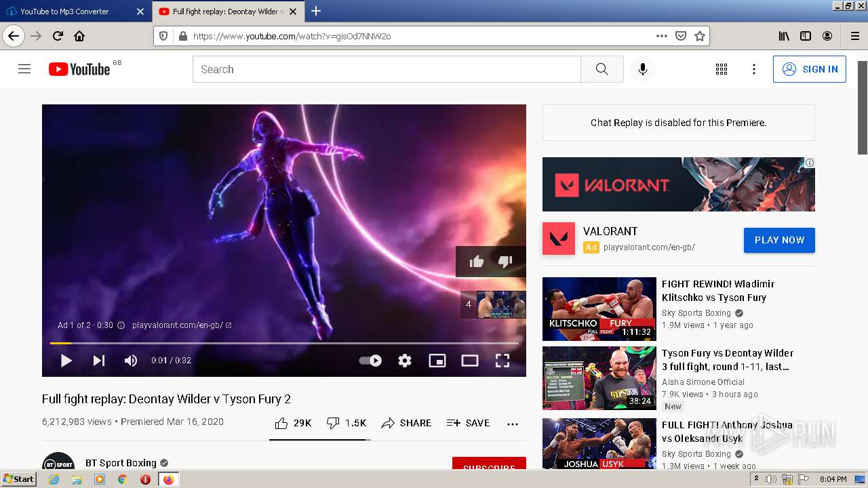
Task: Like the ad with thumbs up
Action: tap(477, 261)
